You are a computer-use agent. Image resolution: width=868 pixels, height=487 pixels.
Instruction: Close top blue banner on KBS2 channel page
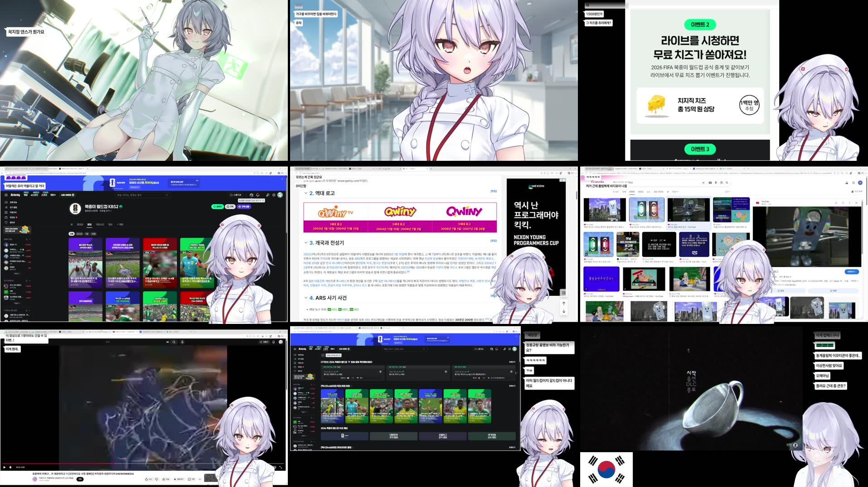(x=282, y=179)
